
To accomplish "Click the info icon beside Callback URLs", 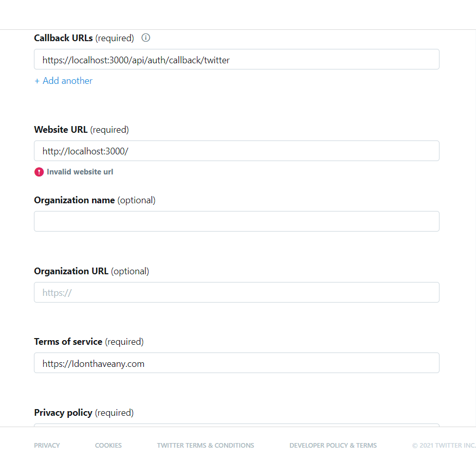I will pyautogui.click(x=145, y=38).
